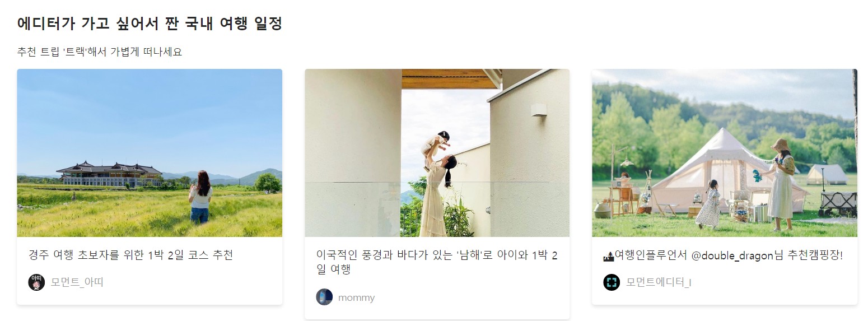
Task: Open the camping tent photo card
Action: (725, 153)
